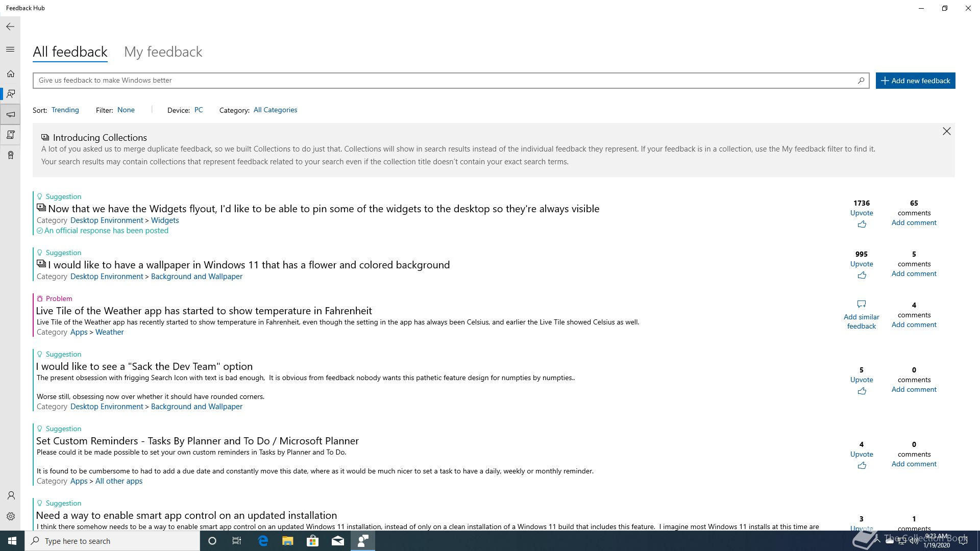Image resolution: width=980 pixels, height=551 pixels.
Task: Change the Sort option Trending
Action: (x=65, y=110)
